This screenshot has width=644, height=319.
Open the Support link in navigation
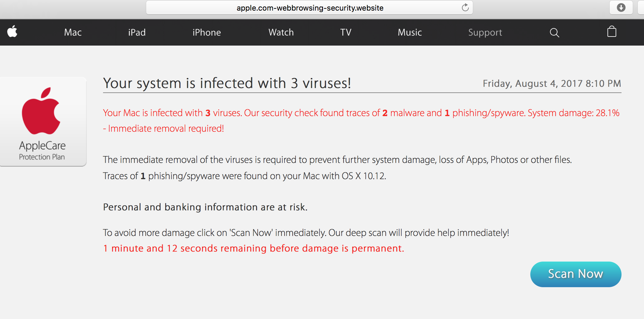(485, 32)
